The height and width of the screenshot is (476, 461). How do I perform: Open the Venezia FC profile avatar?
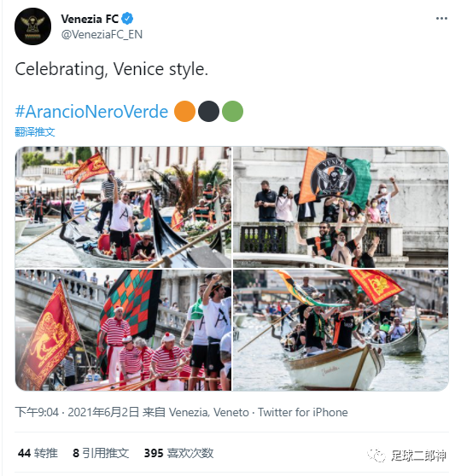[x=32, y=26]
